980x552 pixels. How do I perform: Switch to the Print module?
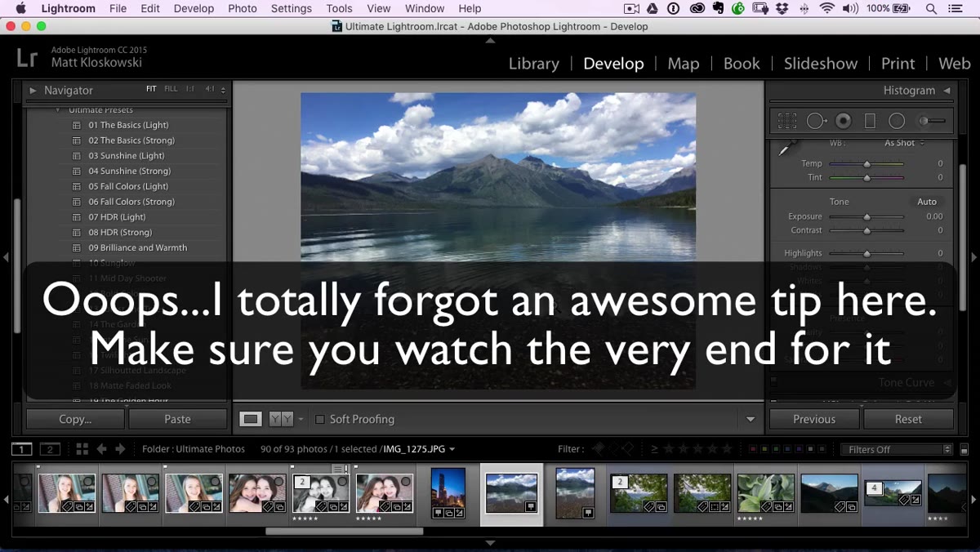point(898,64)
